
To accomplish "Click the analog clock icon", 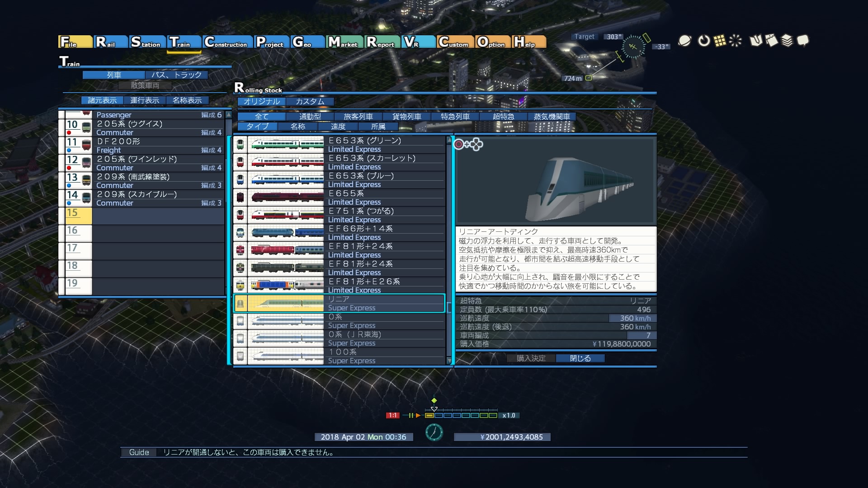I will [x=434, y=432].
